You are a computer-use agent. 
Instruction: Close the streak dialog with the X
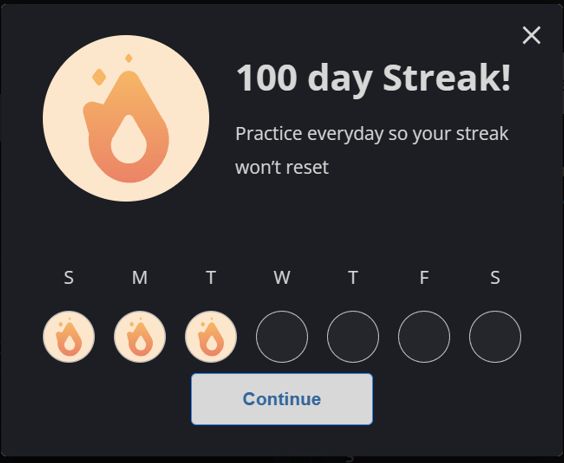(x=531, y=35)
